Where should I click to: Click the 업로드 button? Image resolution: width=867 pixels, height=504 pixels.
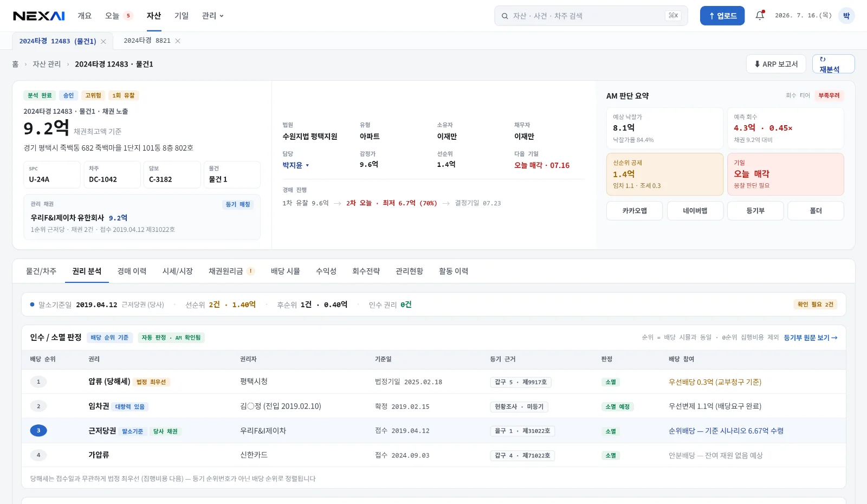click(x=722, y=16)
